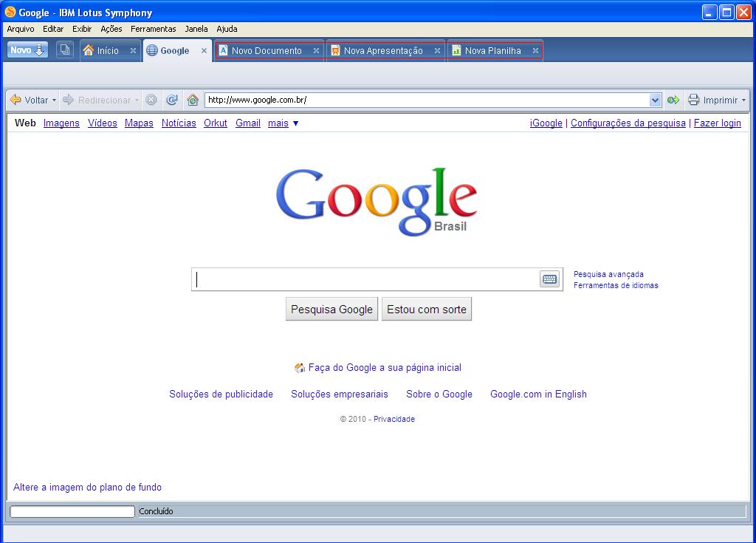Click the reload page icon
The height and width of the screenshot is (543, 756).
coord(172,100)
